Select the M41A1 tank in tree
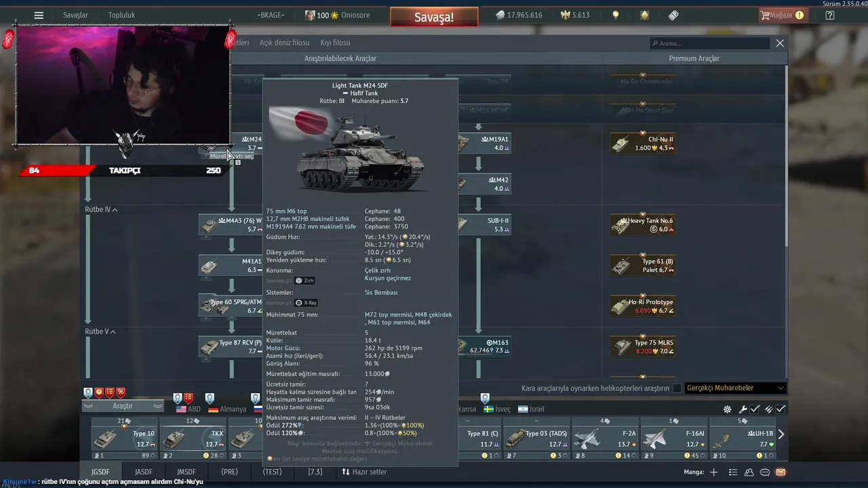The width and height of the screenshot is (868, 488). pyautogui.click(x=231, y=265)
